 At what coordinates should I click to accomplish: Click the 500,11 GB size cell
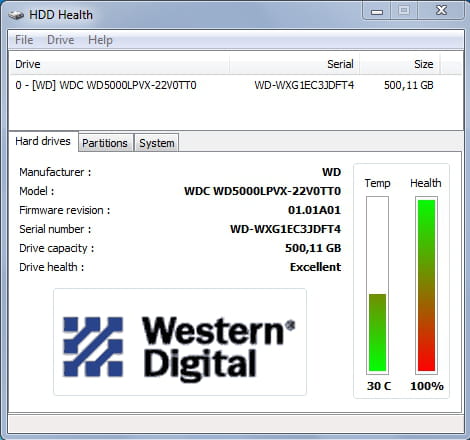click(x=408, y=85)
